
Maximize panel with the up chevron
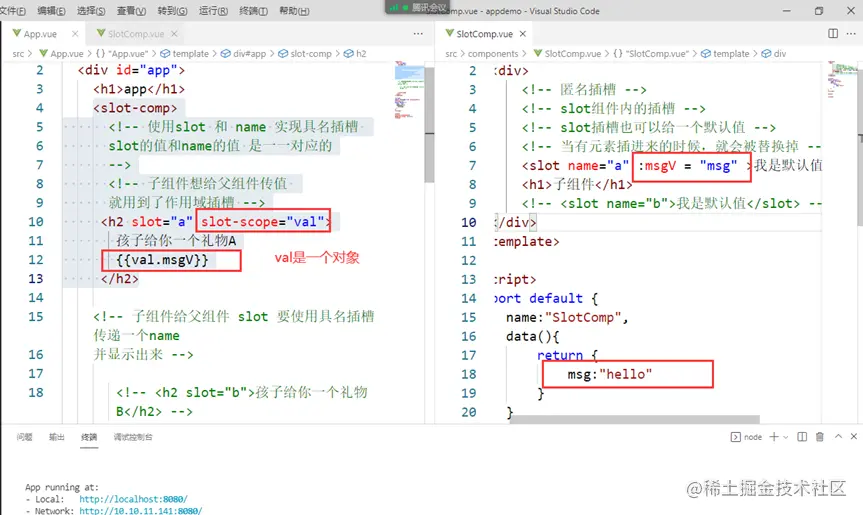(838, 436)
